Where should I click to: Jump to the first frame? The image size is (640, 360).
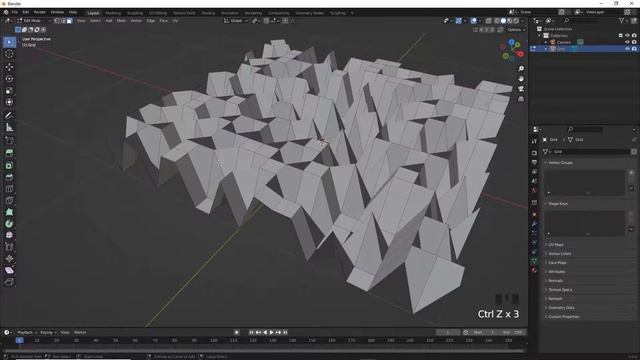(x=251, y=333)
